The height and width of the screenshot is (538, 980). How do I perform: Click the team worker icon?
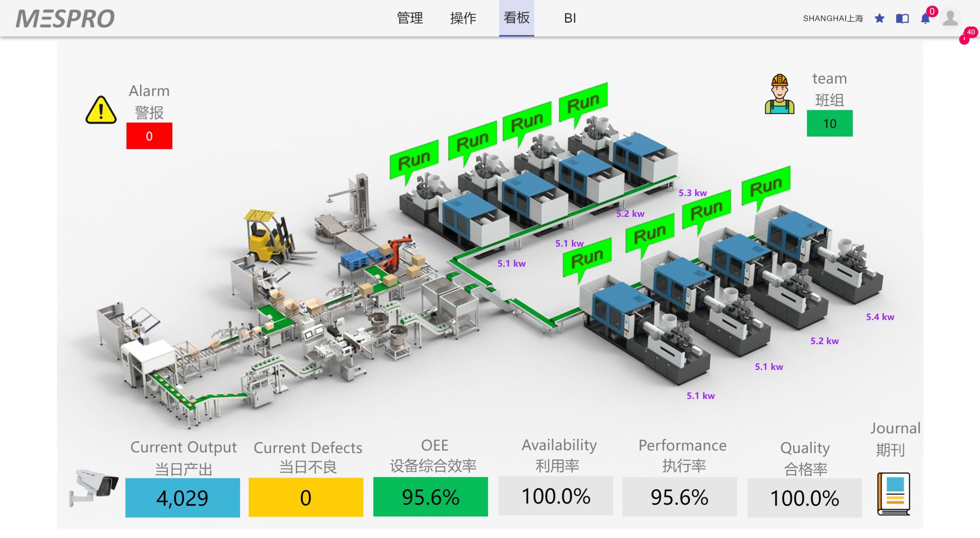point(779,95)
